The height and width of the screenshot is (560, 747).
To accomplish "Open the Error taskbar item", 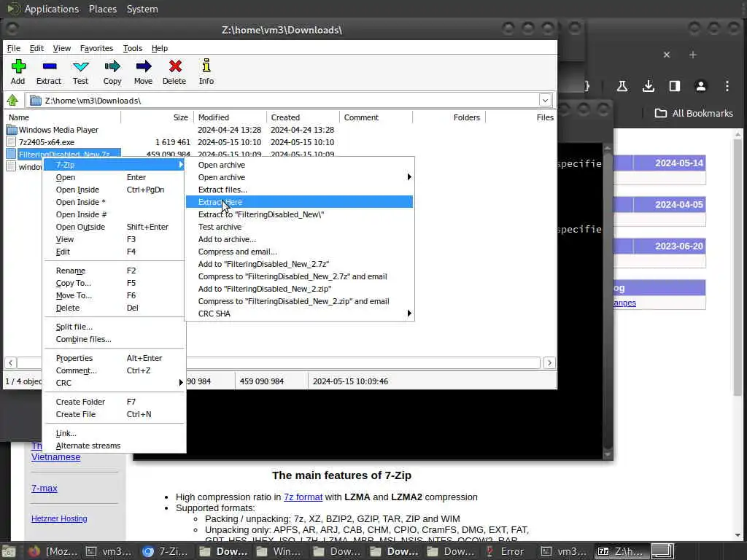I will (x=506, y=551).
